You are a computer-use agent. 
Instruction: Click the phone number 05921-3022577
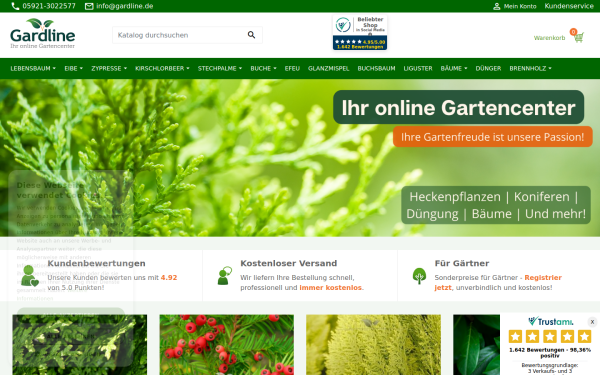[x=49, y=6]
